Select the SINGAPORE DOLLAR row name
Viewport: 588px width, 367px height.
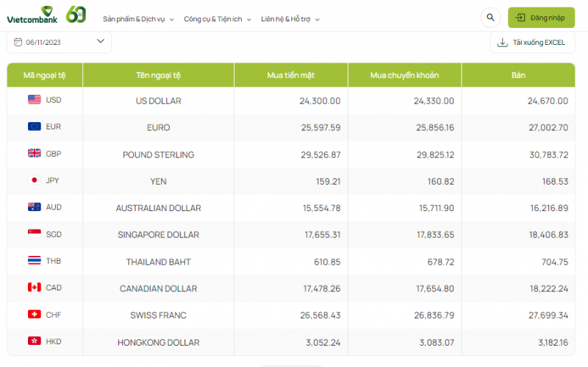click(x=158, y=235)
